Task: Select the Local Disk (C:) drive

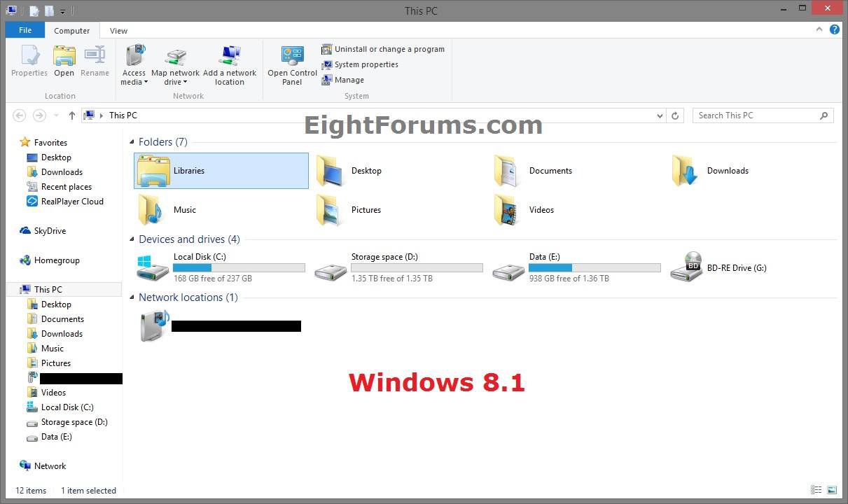Action: click(153, 267)
